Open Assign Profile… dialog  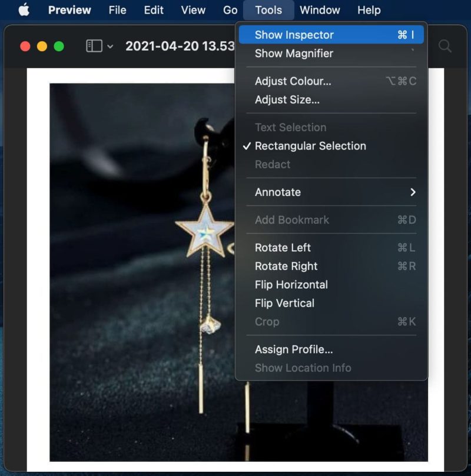click(x=293, y=349)
